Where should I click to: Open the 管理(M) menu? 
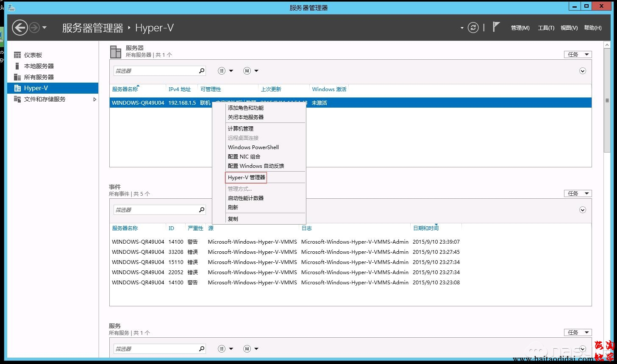click(x=520, y=28)
